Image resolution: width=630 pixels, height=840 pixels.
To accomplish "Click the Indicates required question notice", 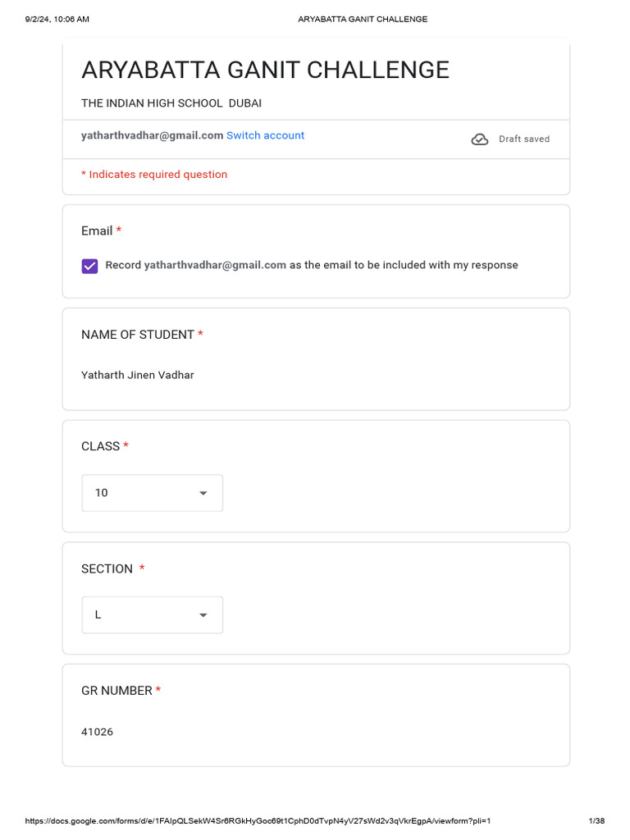I will click(x=154, y=175).
